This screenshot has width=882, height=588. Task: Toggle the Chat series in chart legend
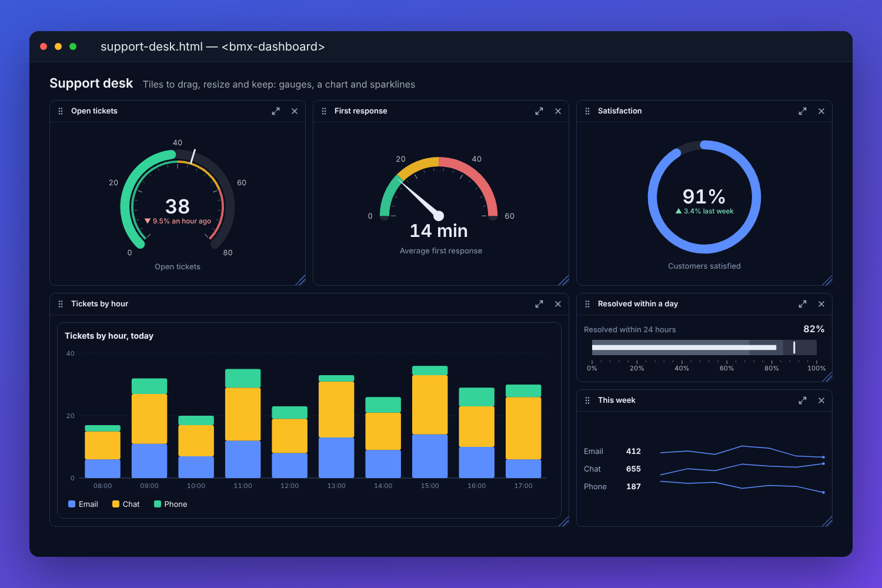coord(126,504)
